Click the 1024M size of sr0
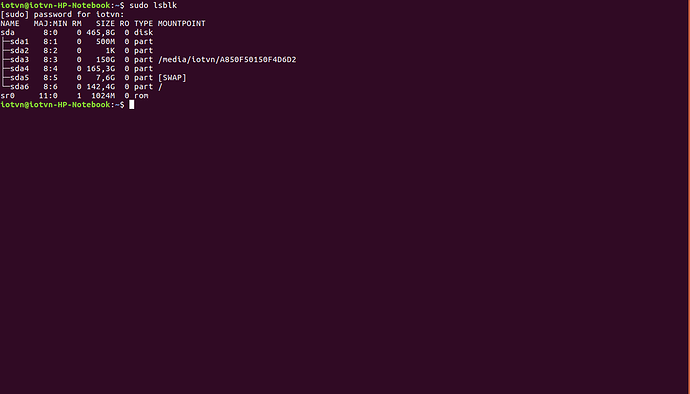Viewport: 690px width, 394px height. click(103, 96)
